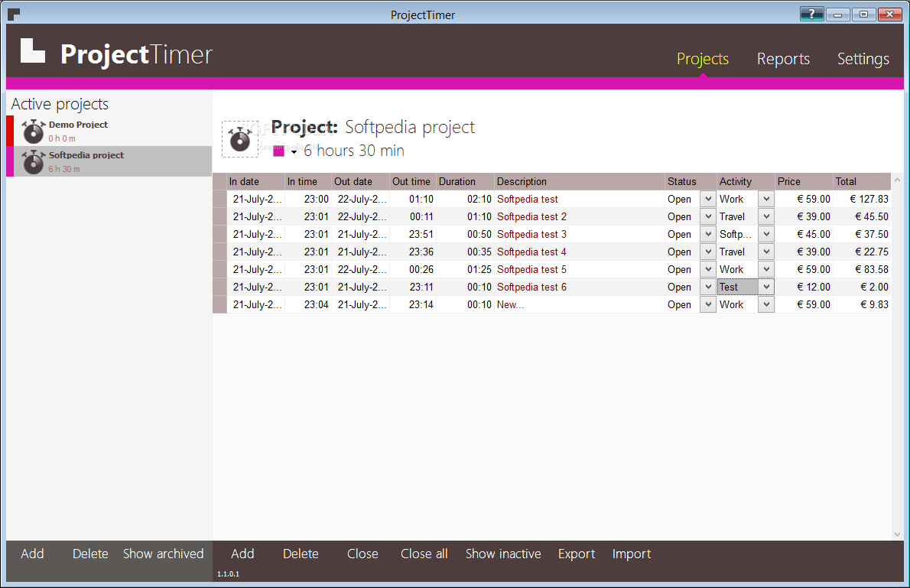Select Softpedia project in active projects
The image size is (910, 588).
(109, 161)
